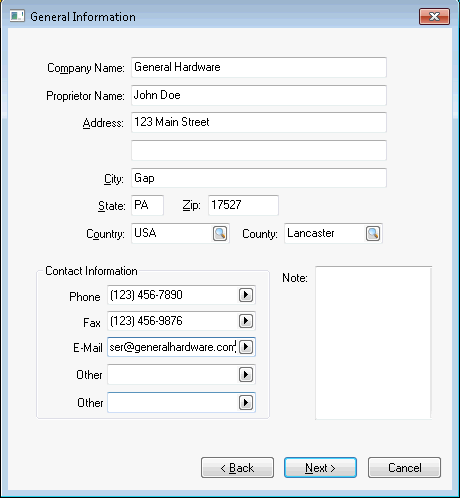This screenshot has height=498, width=460.
Task: Open the Country lookup magnifier icon
Action: click(x=220, y=233)
